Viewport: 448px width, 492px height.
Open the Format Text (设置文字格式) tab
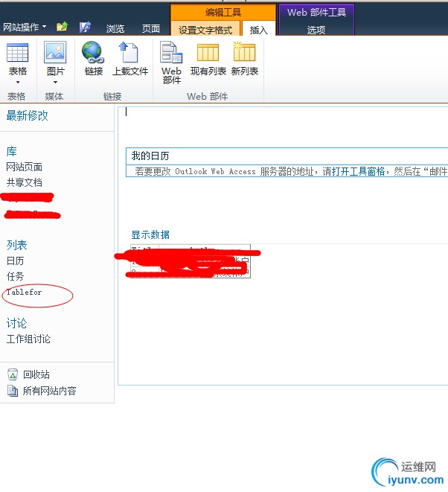click(x=205, y=30)
